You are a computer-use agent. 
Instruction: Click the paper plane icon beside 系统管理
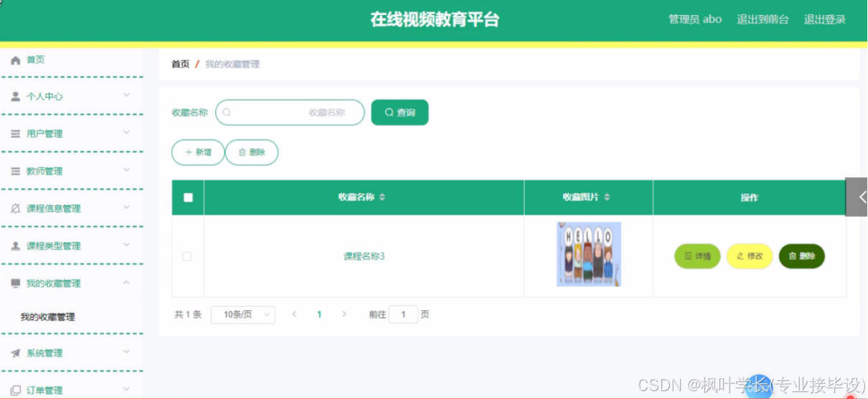coord(15,353)
